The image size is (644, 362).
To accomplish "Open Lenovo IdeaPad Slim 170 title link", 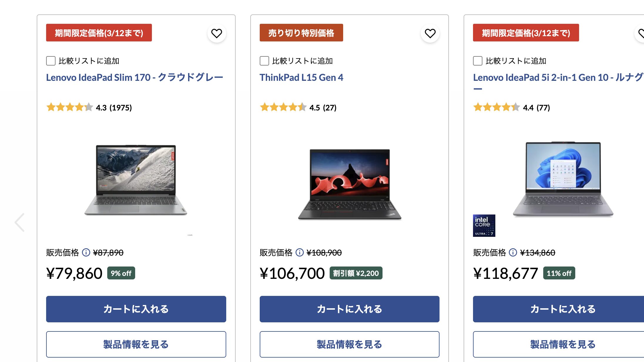I will point(135,77).
